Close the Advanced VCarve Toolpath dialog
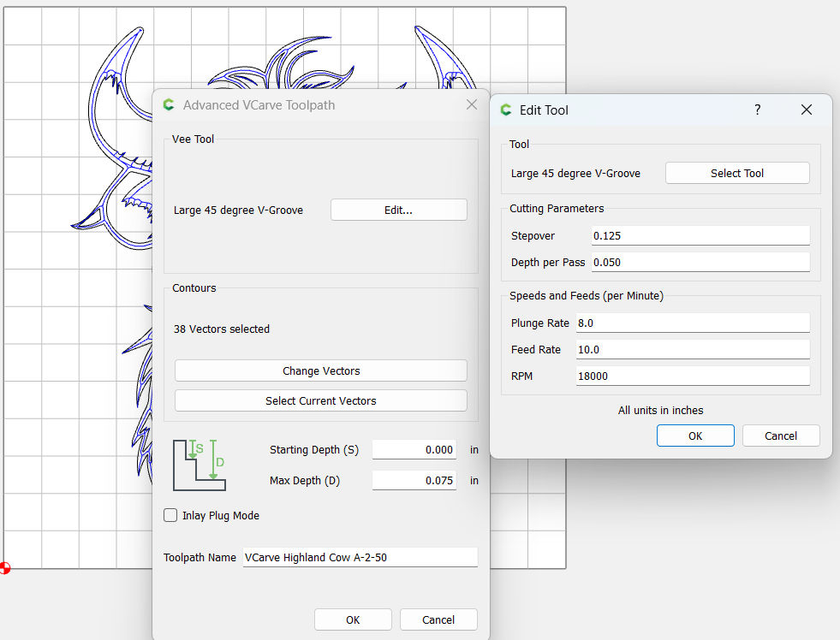This screenshot has width=840, height=640. pos(472,104)
